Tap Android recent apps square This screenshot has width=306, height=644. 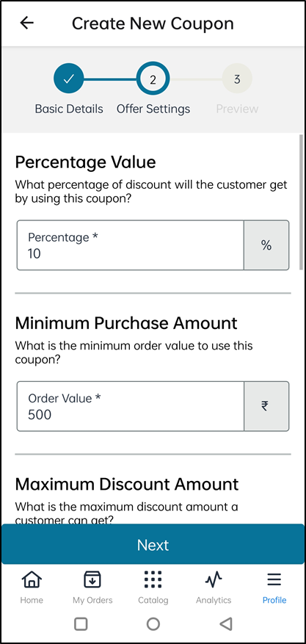pyautogui.click(x=81, y=623)
